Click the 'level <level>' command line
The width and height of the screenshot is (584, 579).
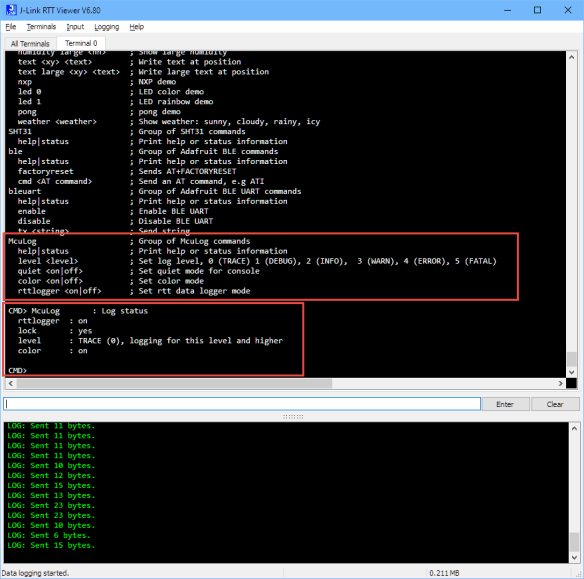coord(257,261)
